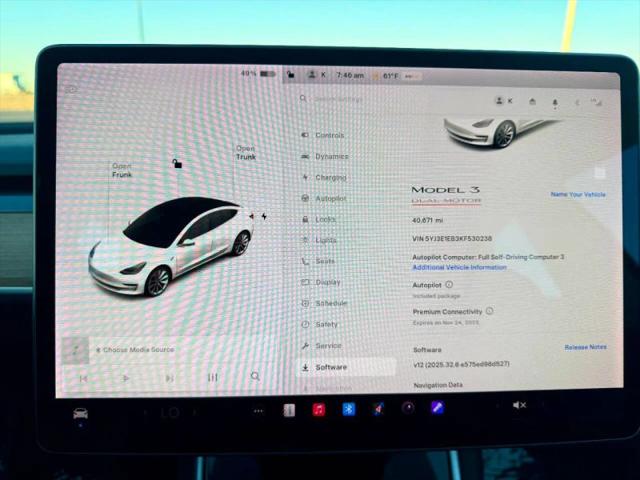
Task: Tap the 40,671 mi odometer reading
Action: [x=427, y=220]
